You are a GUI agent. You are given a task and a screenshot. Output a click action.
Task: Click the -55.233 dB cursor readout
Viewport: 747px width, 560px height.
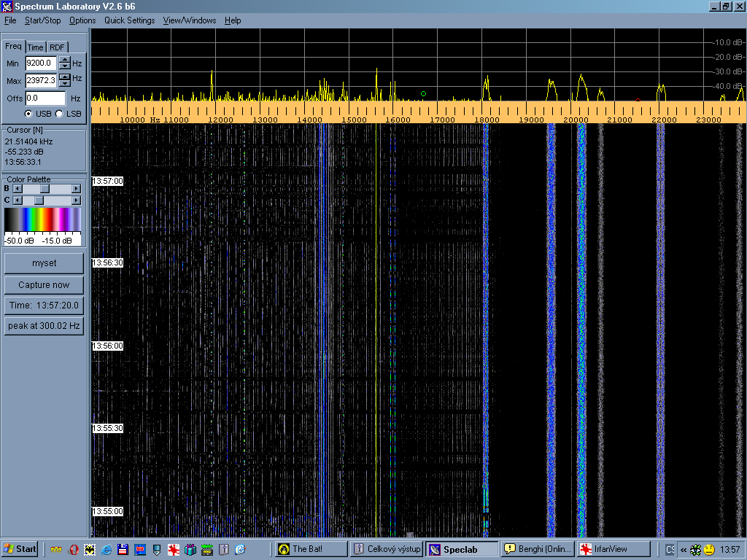[x=24, y=152]
